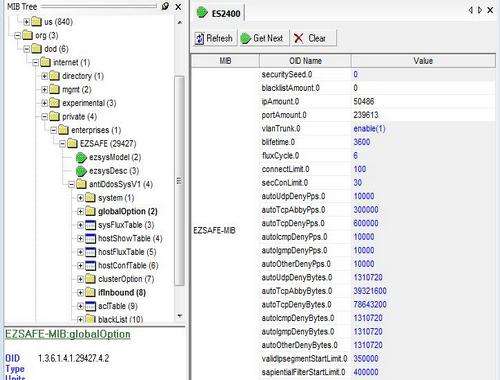Collapse the enterprises (1) node
The height and width of the screenshot is (380, 500).
coord(53,130)
